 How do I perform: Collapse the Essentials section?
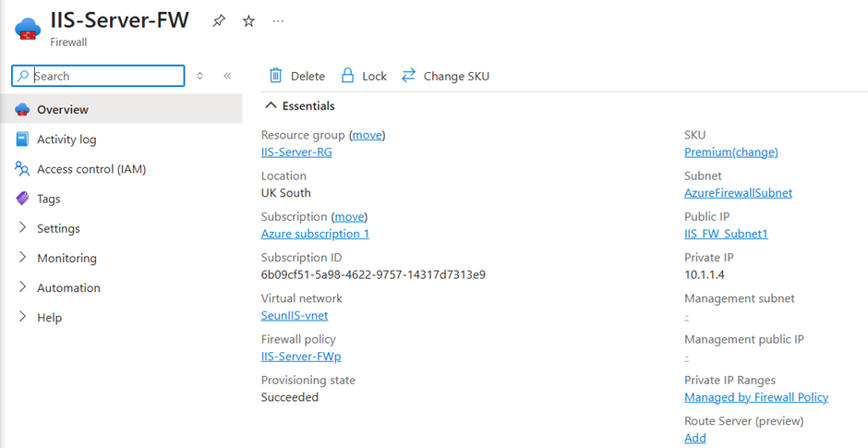[x=271, y=106]
